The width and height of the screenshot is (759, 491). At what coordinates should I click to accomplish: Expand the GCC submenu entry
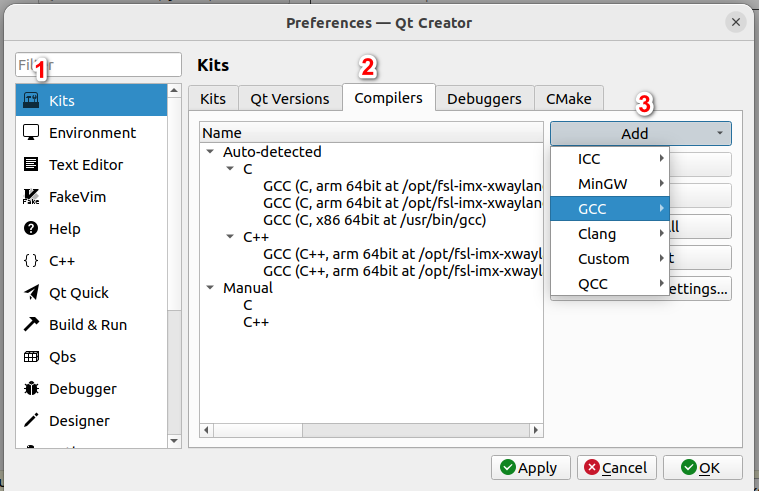[x=609, y=209]
